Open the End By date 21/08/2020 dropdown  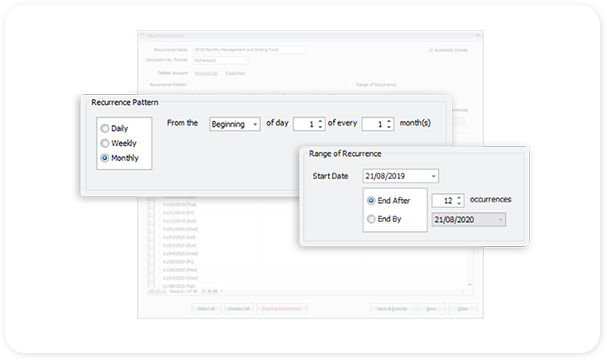501,220
